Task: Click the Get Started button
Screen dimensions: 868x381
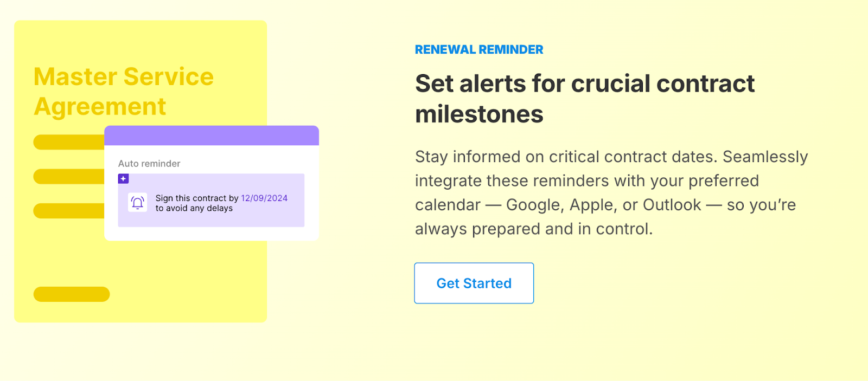Action: pyautogui.click(x=474, y=283)
